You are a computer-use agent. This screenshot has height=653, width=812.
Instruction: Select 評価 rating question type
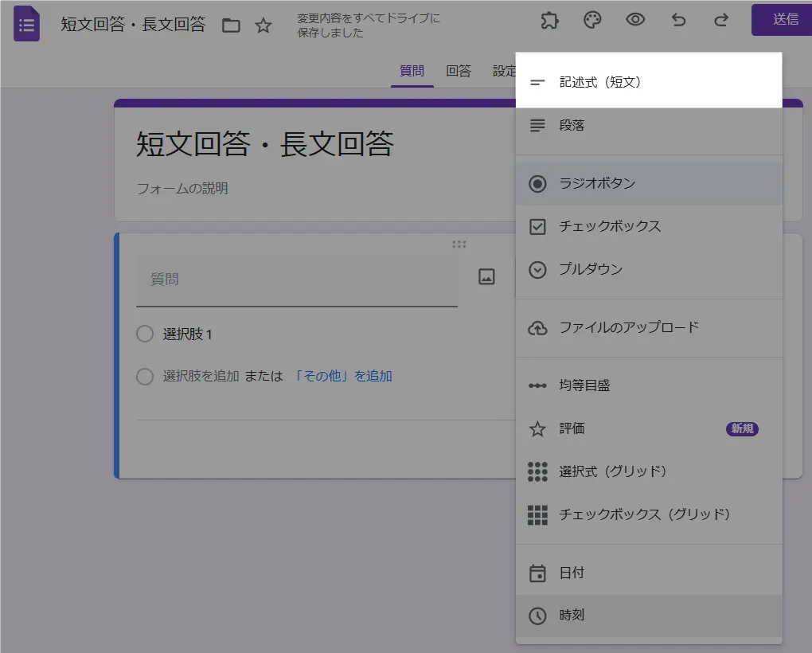(x=649, y=428)
